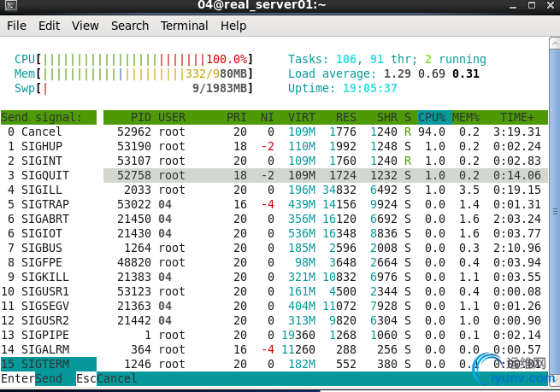Image resolution: width=560 pixels, height=392 pixels.
Task: Select process row with PID 21363
Action: tap(326, 306)
